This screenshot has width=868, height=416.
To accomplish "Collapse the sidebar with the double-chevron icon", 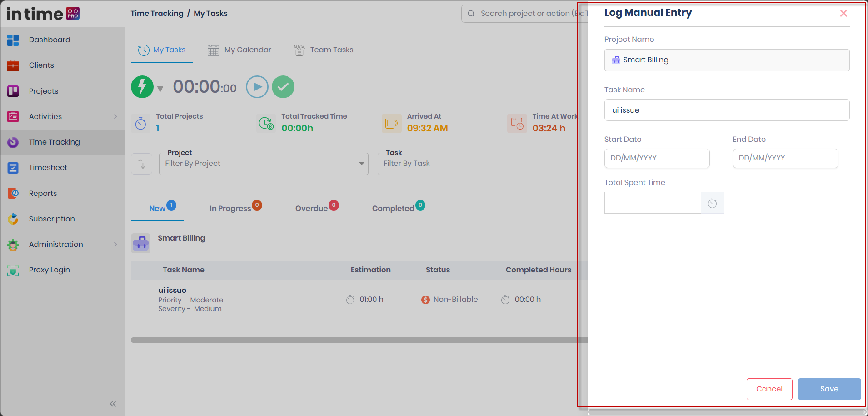I will click(113, 404).
